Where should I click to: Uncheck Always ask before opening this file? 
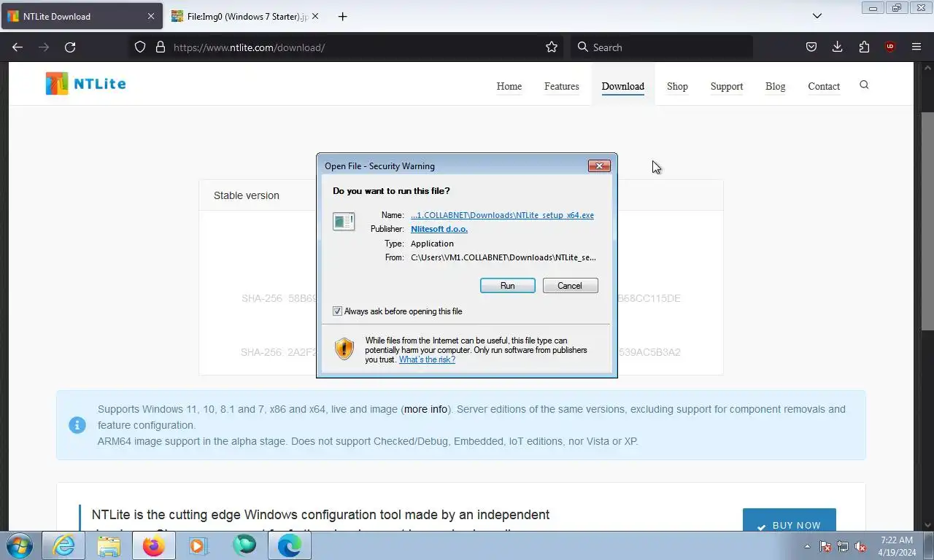(x=337, y=311)
